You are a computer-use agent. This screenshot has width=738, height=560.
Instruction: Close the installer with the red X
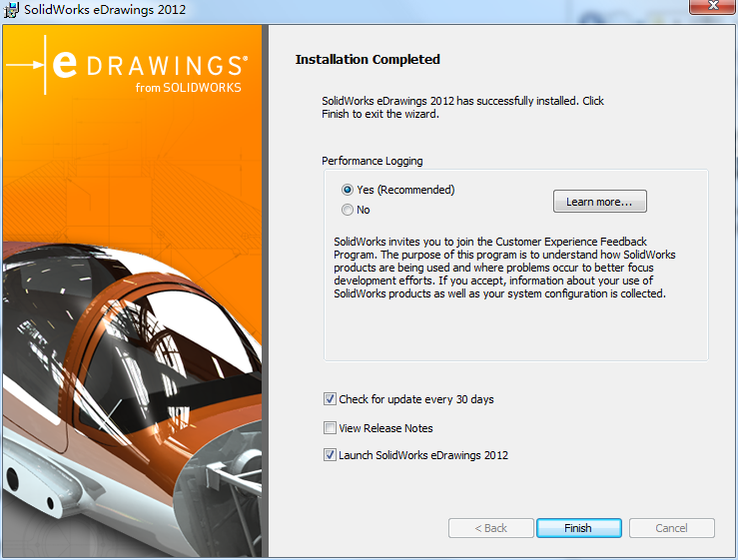click(x=713, y=8)
